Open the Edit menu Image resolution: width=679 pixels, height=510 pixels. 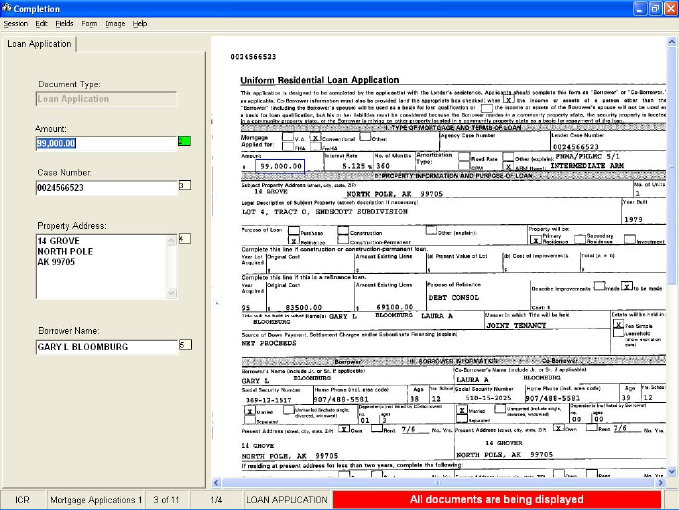pos(41,22)
